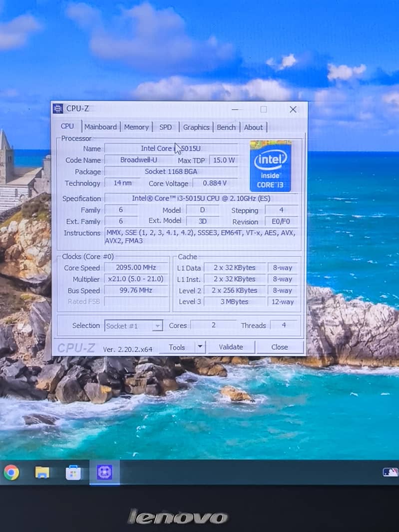Click the Close button at bottom
Viewport: 399px width, 532px height.
[280, 347]
